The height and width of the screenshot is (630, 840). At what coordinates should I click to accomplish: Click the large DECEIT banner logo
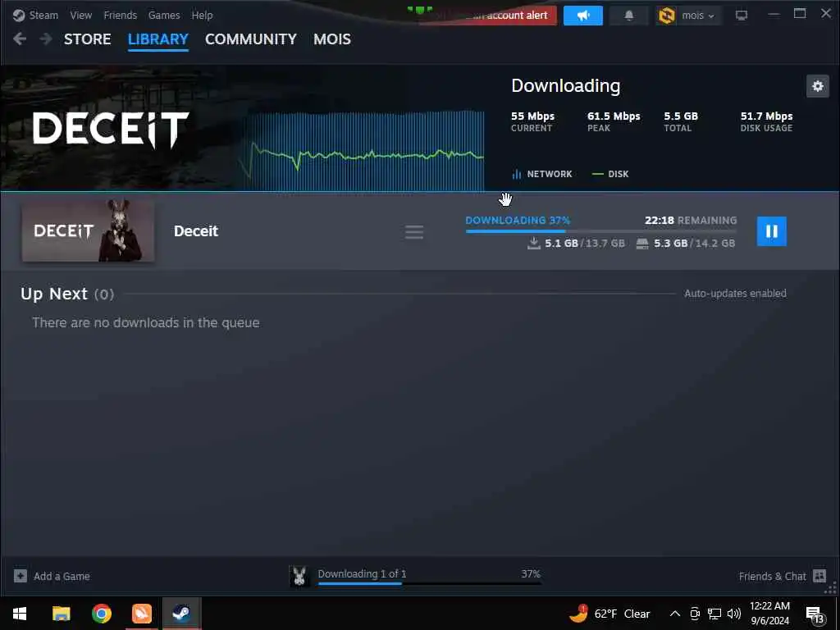point(111,130)
